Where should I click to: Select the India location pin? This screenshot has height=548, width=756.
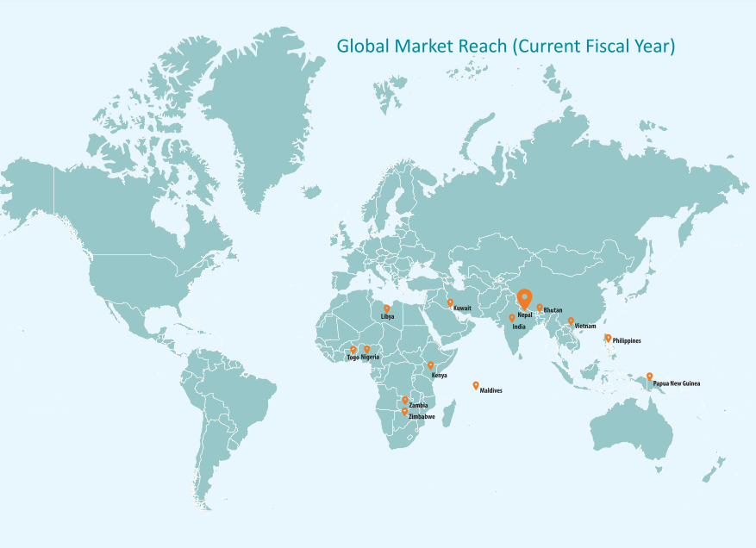512,318
